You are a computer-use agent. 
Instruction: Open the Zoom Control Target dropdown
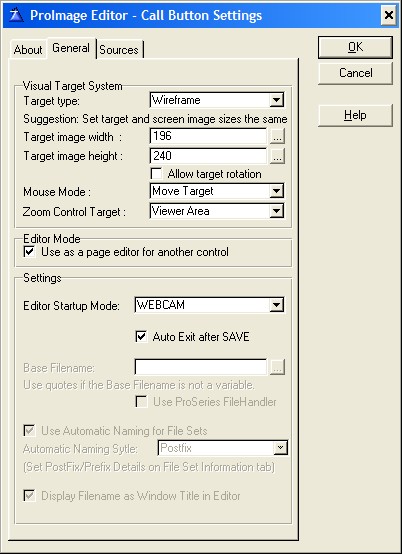coord(276,211)
